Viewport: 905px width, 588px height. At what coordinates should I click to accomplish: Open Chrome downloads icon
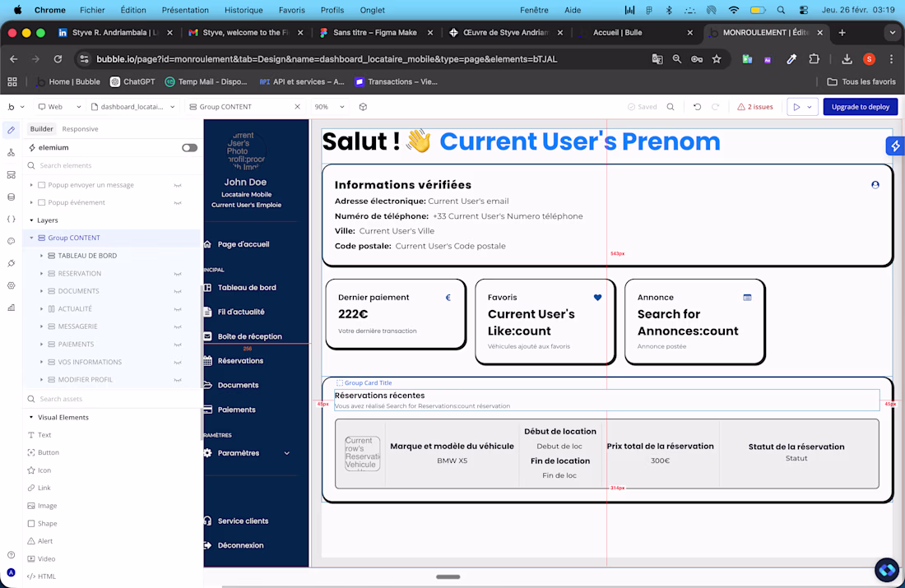tap(847, 59)
